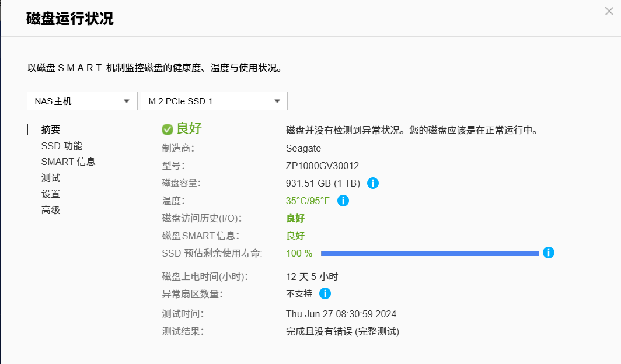Image resolution: width=621 pixels, height=364 pixels.
Task: Click the info icon next to 温度
Action: coord(343,200)
